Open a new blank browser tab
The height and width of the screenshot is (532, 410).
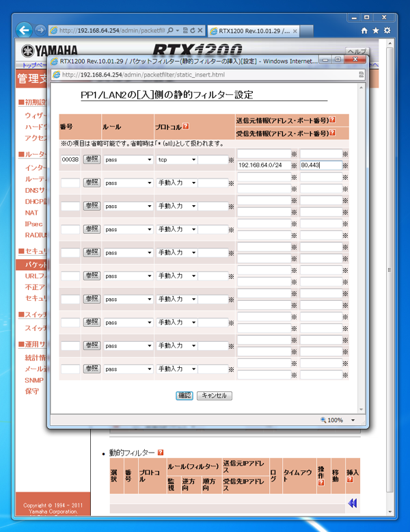click(x=307, y=31)
